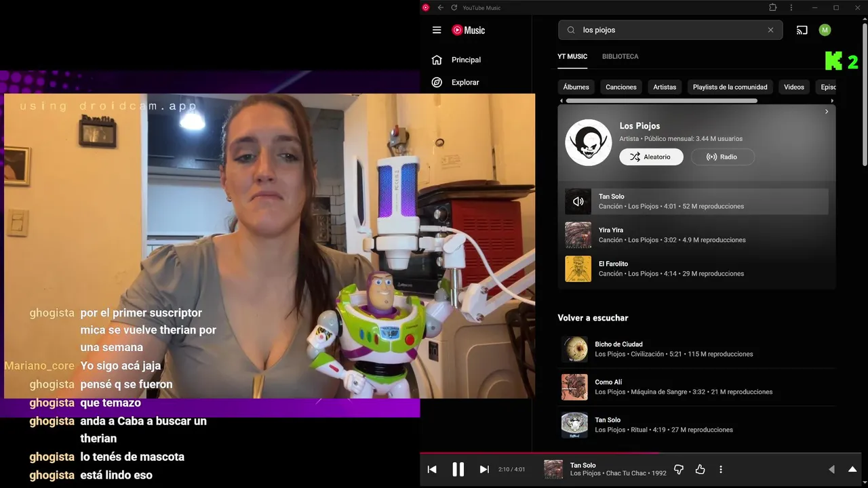Click the search magnifier icon
The image size is (868, 488).
571,30
